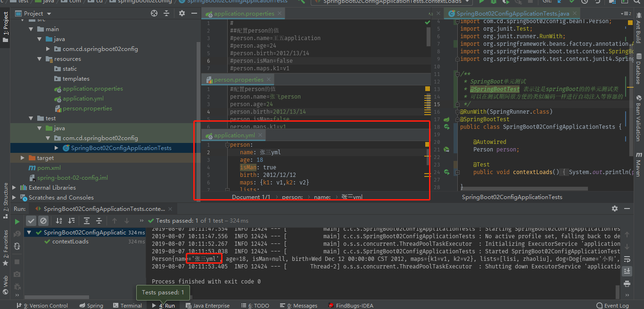Jump to previous failed test arrow
The image size is (644, 309).
pyautogui.click(x=114, y=221)
